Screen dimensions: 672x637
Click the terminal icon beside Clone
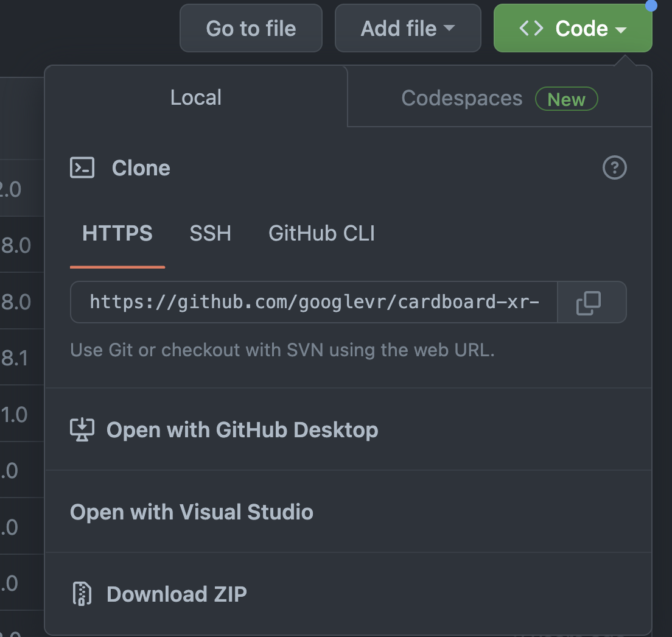(82, 167)
